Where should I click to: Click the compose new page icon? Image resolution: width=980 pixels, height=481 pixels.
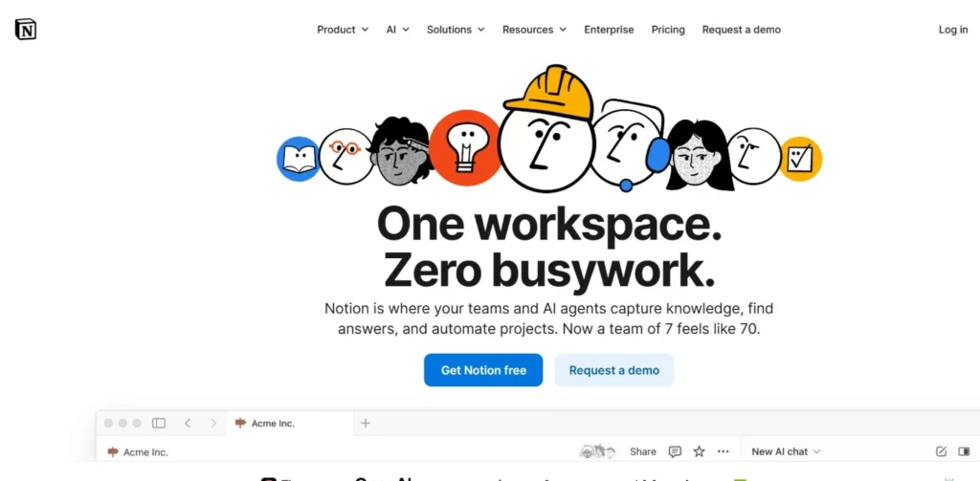(x=941, y=451)
